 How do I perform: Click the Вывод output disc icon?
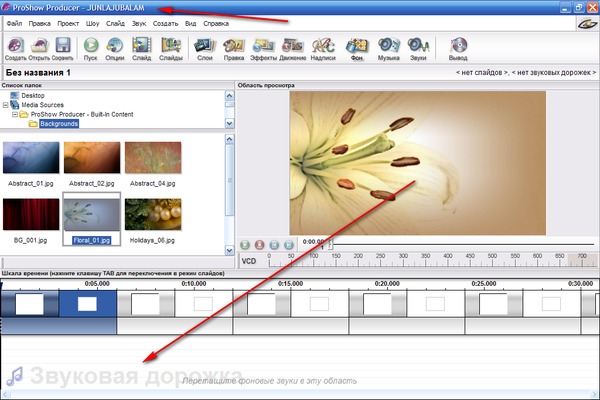point(458,49)
